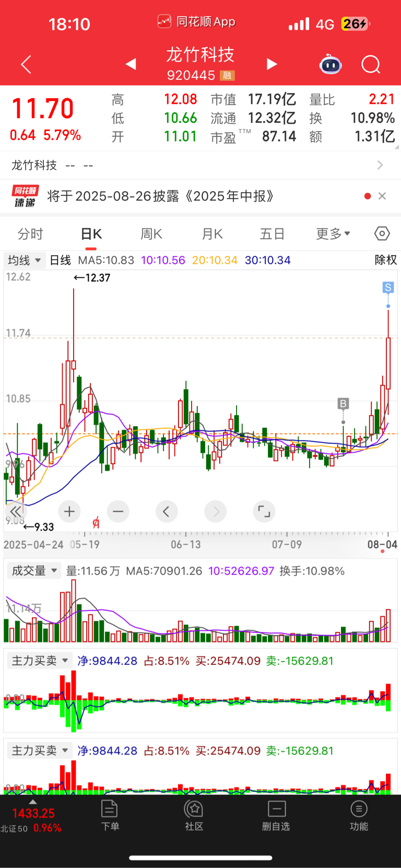Tap 额 1.31亿 turnover value

point(374,137)
